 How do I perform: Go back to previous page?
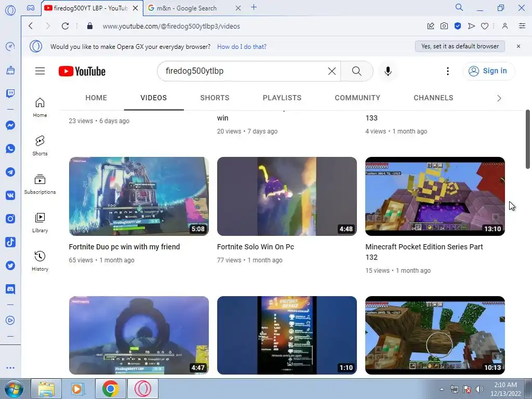pyautogui.click(x=31, y=26)
